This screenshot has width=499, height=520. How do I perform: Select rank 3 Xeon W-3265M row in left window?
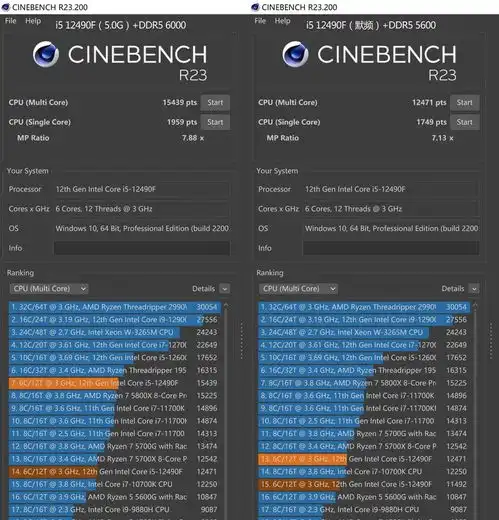point(115,332)
